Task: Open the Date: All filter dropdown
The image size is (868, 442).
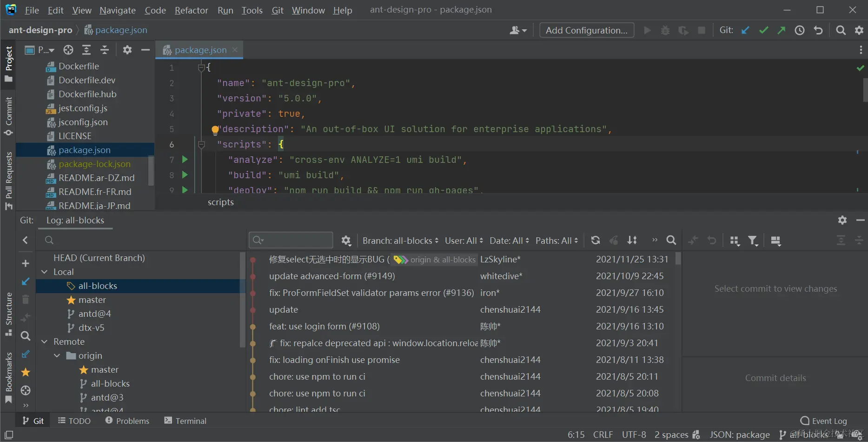Action: click(x=510, y=241)
